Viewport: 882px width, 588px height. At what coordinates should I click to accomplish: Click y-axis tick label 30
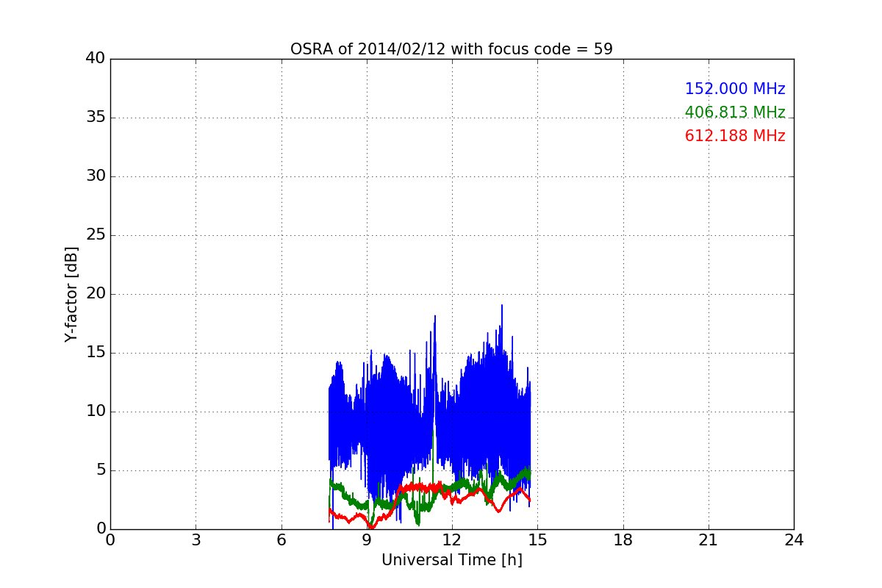96,176
